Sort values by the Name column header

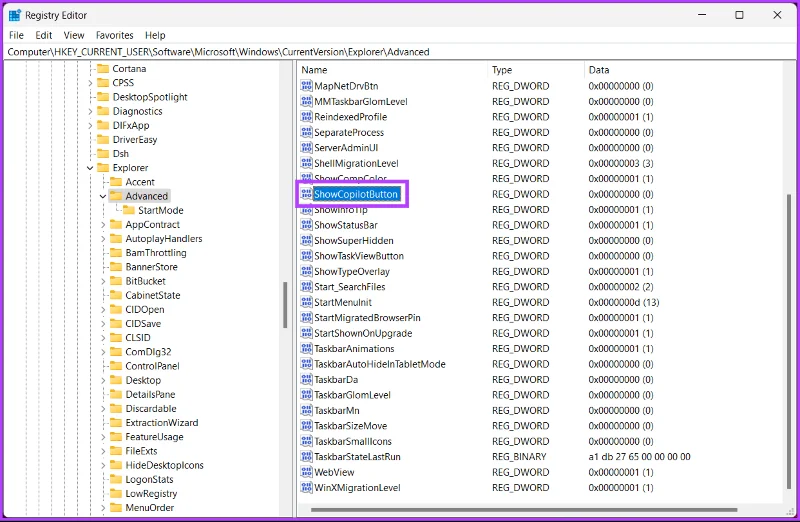click(x=392, y=70)
